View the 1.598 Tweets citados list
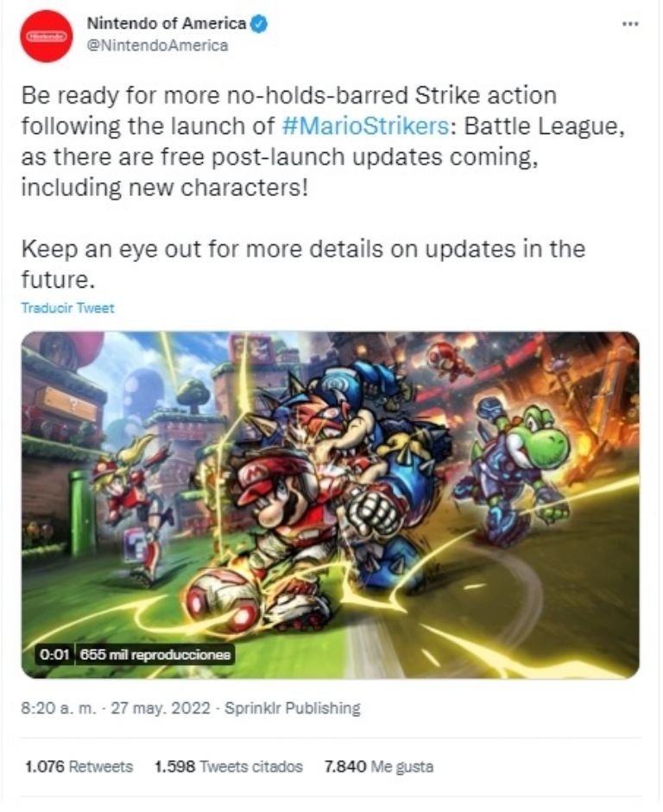Screen dimensions: 663x812 click(229, 766)
